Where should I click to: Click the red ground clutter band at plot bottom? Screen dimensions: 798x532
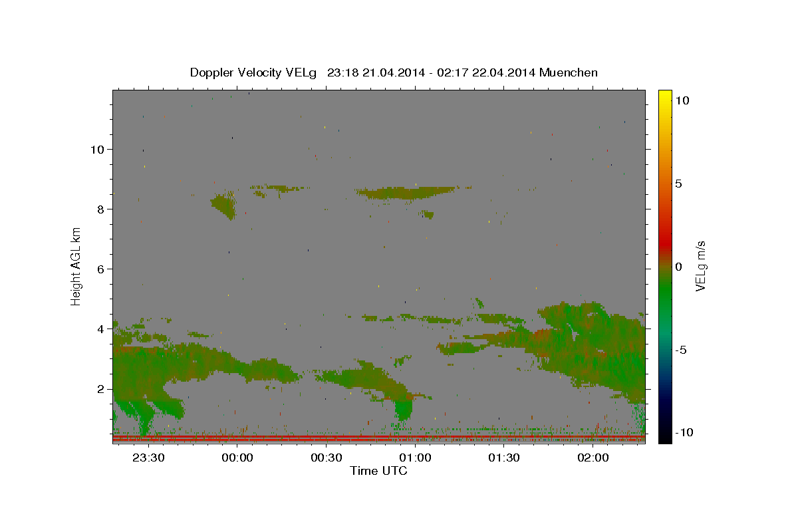click(x=378, y=438)
